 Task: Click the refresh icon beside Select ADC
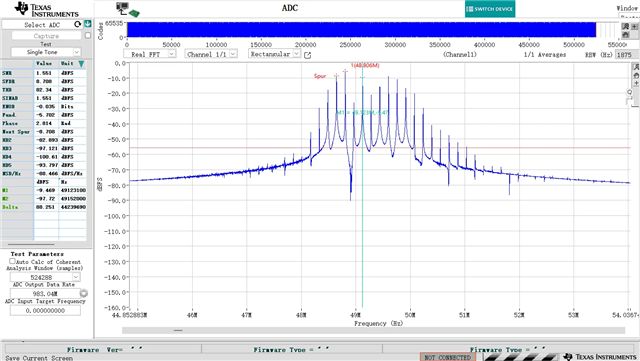[77, 25]
